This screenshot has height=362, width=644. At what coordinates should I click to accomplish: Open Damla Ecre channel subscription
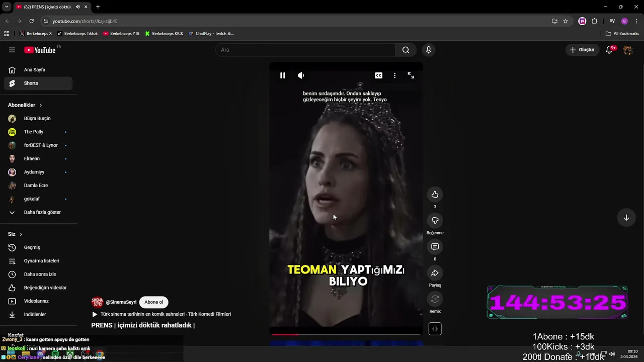[x=38, y=186]
